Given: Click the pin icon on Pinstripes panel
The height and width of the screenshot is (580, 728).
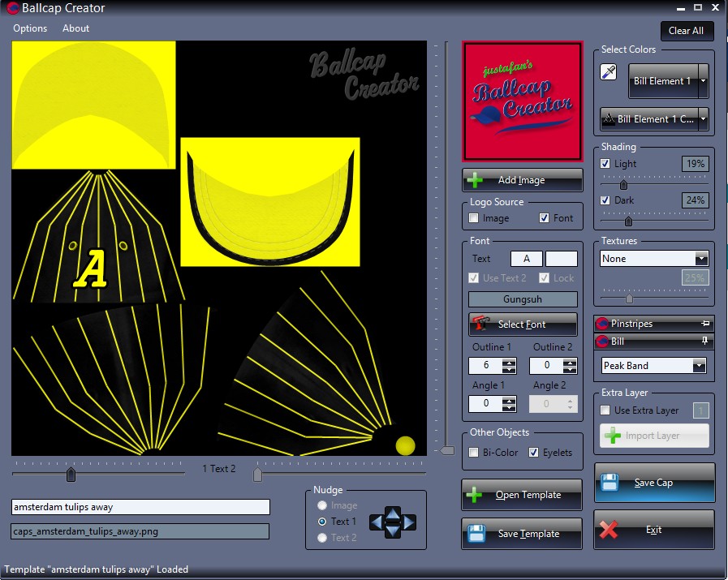Looking at the screenshot, I should pyautogui.click(x=706, y=324).
